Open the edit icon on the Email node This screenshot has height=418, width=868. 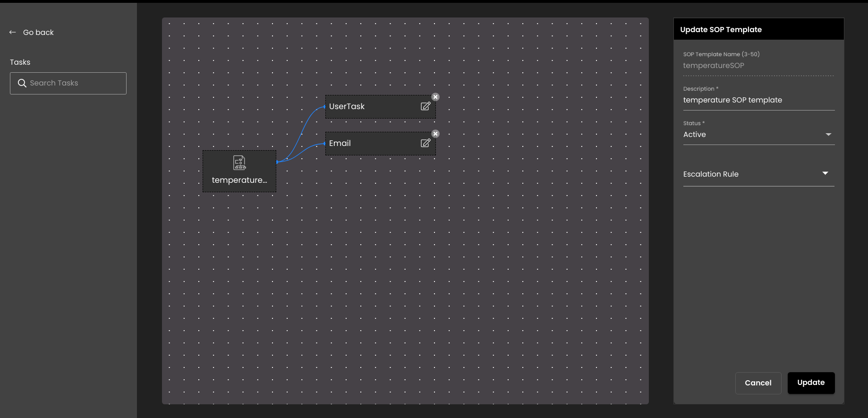point(425,143)
